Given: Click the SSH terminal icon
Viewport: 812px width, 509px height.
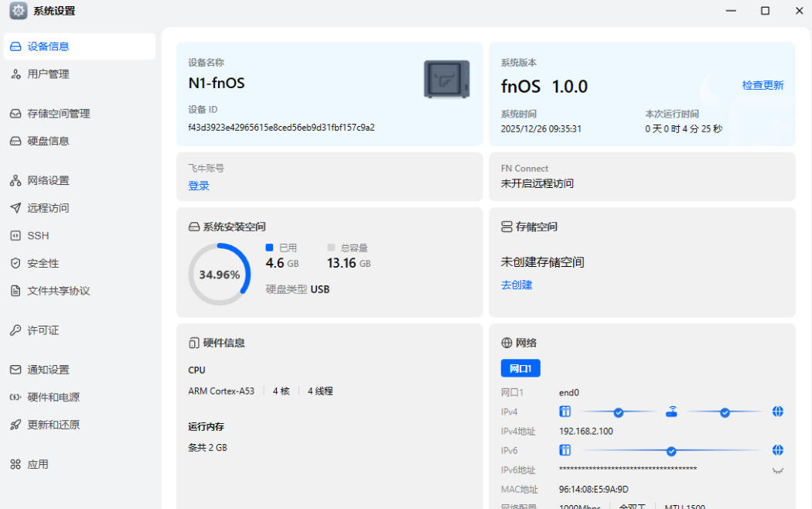Looking at the screenshot, I should point(15,236).
